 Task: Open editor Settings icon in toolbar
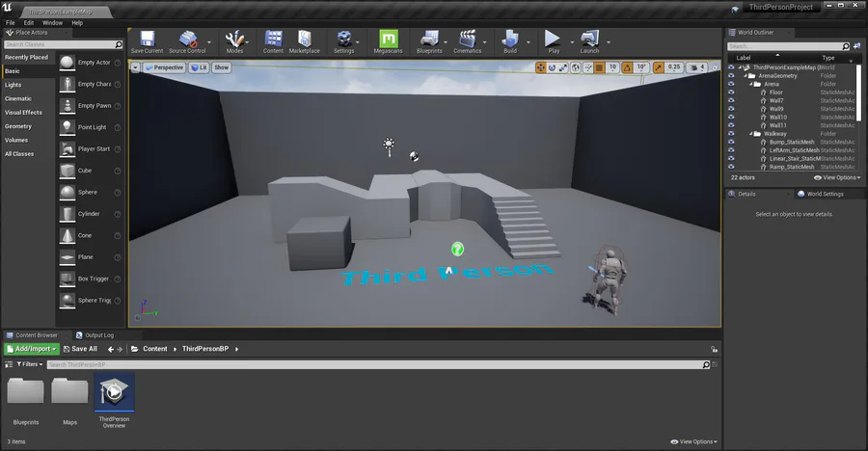pos(343,39)
